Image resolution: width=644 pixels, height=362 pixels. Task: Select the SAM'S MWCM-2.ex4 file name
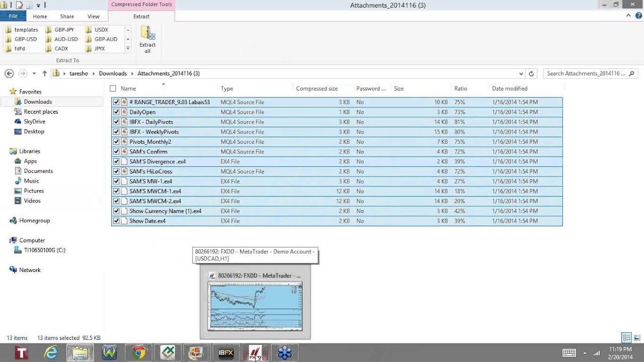coord(155,201)
